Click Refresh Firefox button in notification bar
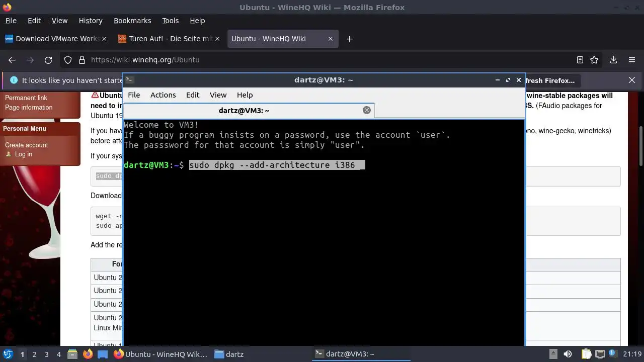Viewport: 644px width, 362px height. click(x=549, y=80)
